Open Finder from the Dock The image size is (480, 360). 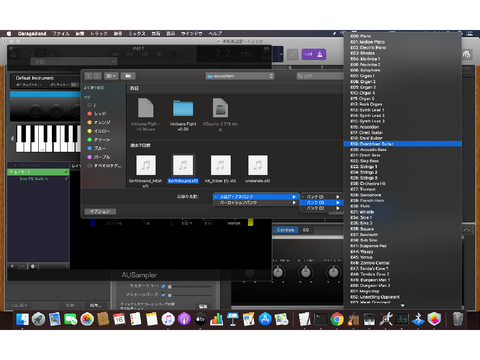(22, 319)
